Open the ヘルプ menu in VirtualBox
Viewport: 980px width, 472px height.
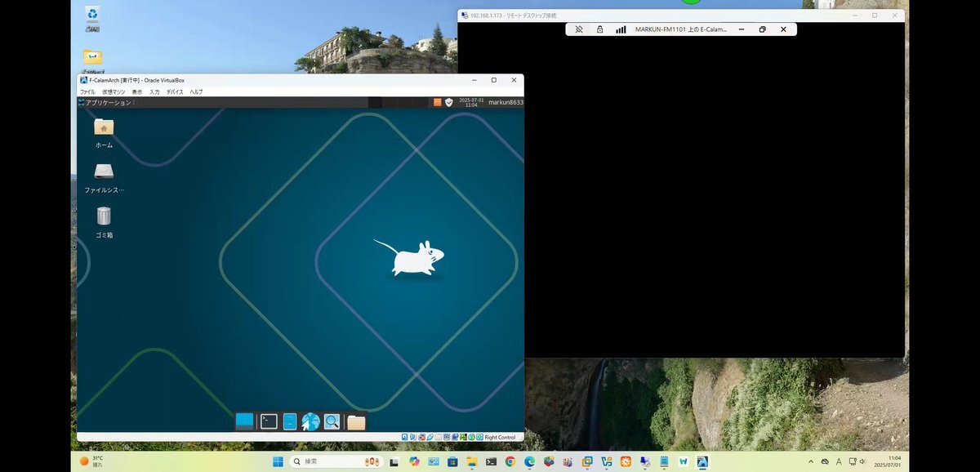[196, 91]
